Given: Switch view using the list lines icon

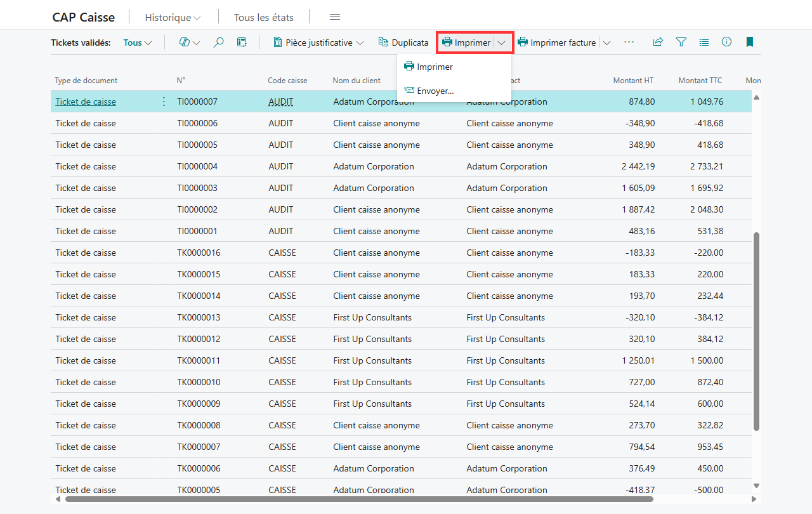Looking at the screenshot, I should pos(704,43).
